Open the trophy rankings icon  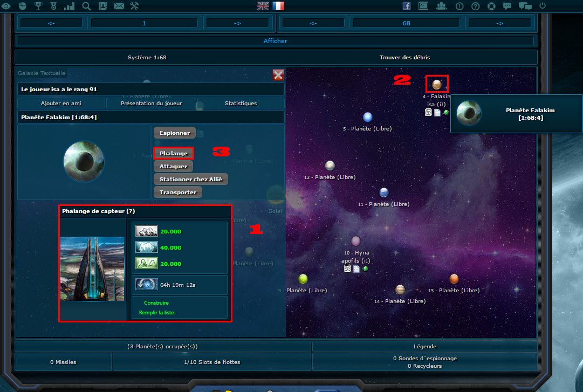point(38,6)
